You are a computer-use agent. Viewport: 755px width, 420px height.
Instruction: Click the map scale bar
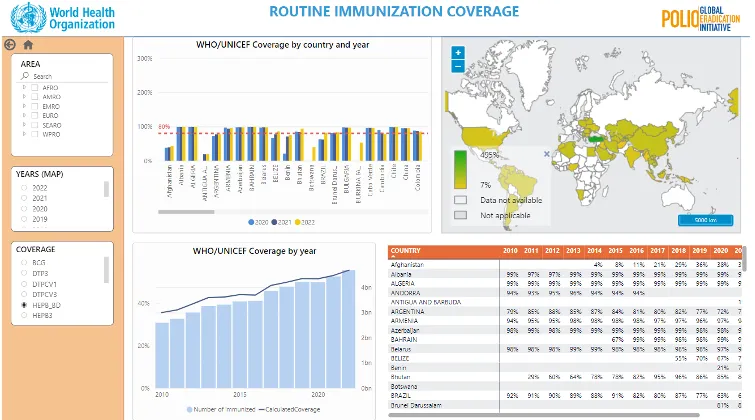click(x=705, y=220)
